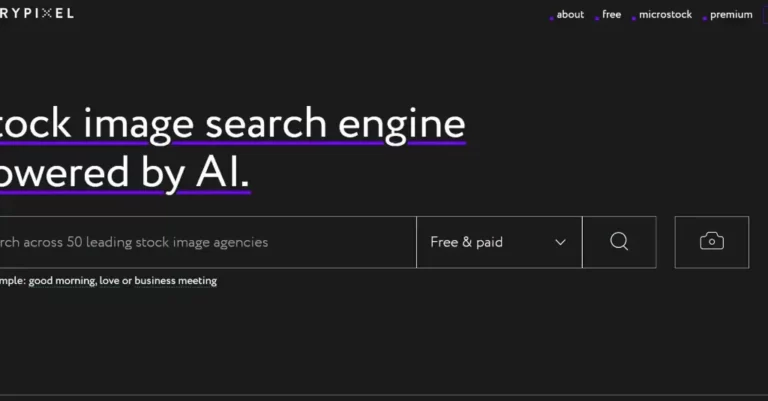Image resolution: width=768 pixels, height=401 pixels.
Task: Click the "stock image search engine" headline
Action: point(232,125)
